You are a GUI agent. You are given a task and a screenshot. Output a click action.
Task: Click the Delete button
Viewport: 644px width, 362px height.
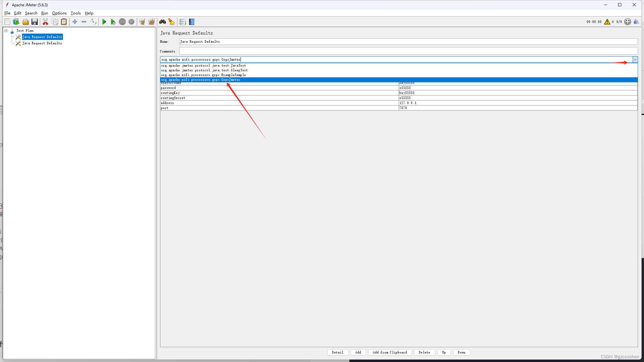pyautogui.click(x=424, y=352)
